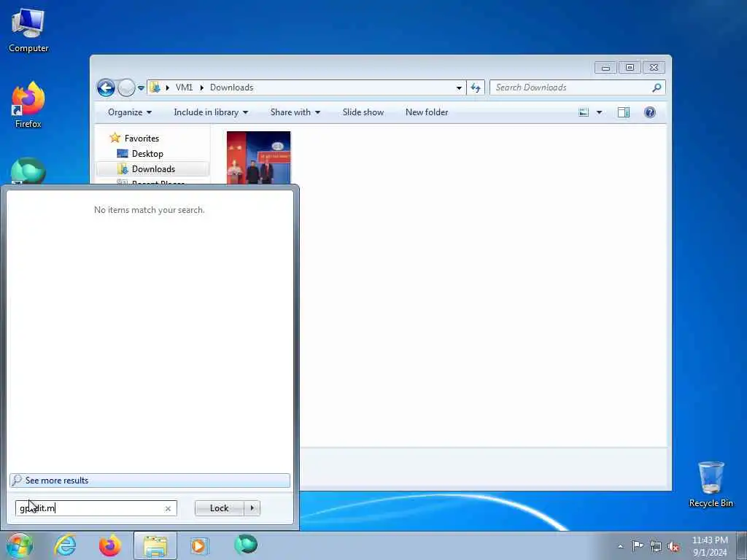Click the VM1 breadcrumb in the address bar
Image resolution: width=747 pixels, height=560 pixels.
point(184,87)
